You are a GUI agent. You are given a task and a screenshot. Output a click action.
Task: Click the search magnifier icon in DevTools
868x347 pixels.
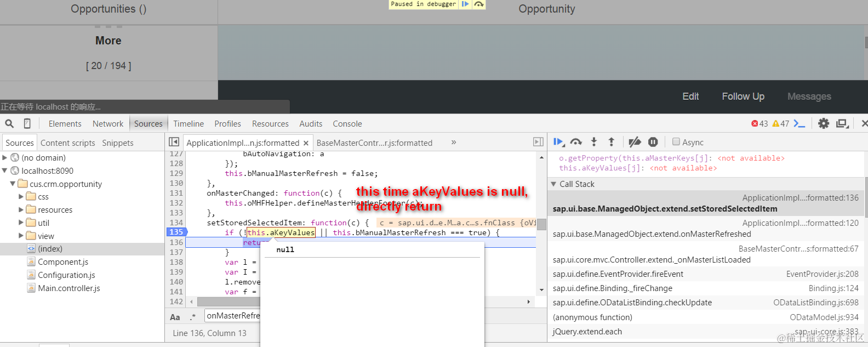pyautogui.click(x=9, y=123)
